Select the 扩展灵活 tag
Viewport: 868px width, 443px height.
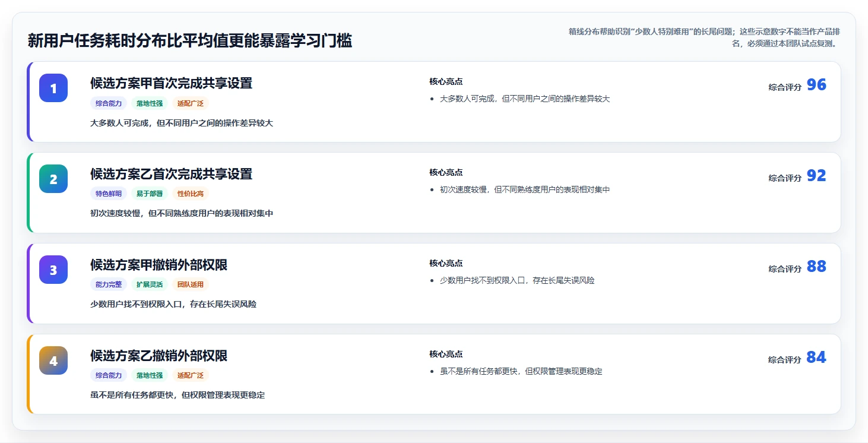coord(150,284)
